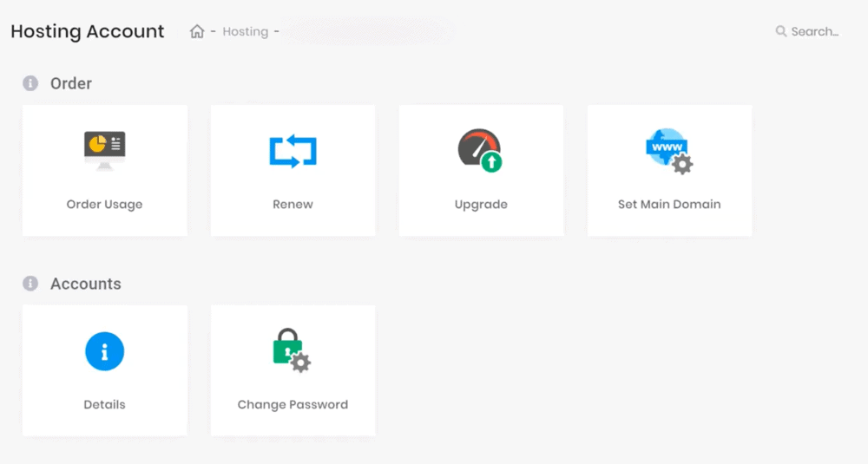The width and height of the screenshot is (868, 464).
Task: Click the Accounts section heading
Action: (x=86, y=284)
